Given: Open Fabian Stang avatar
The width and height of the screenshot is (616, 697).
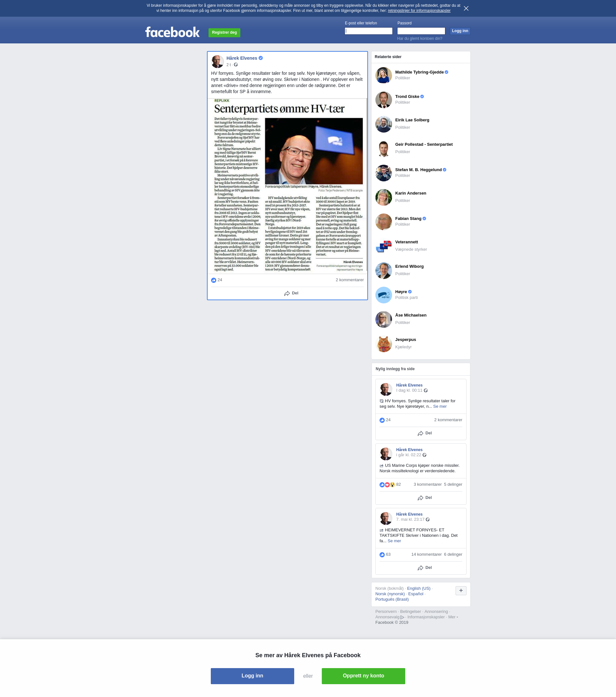Looking at the screenshot, I should tap(384, 222).
